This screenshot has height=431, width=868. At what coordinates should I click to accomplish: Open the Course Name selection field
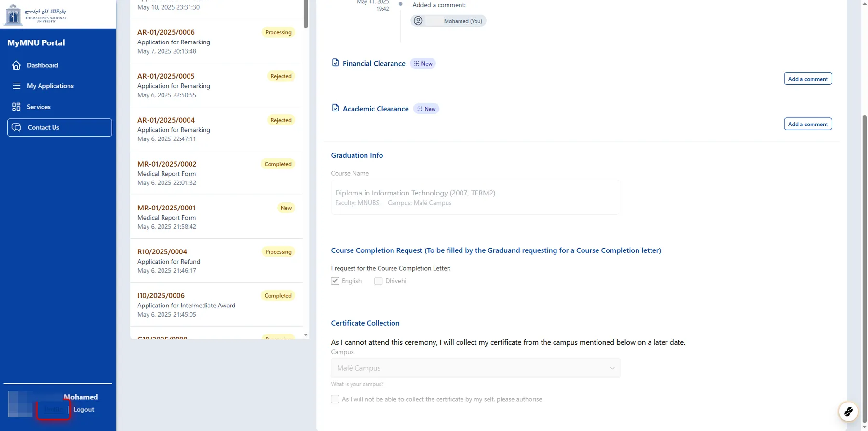click(x=475, y=197)
